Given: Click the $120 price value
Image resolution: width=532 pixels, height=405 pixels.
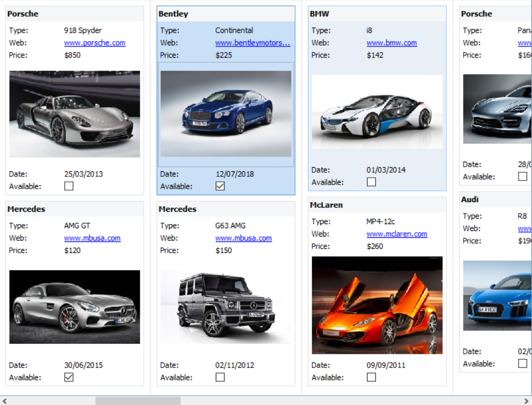Looking at the screenshot, I should tap(72, 250).
